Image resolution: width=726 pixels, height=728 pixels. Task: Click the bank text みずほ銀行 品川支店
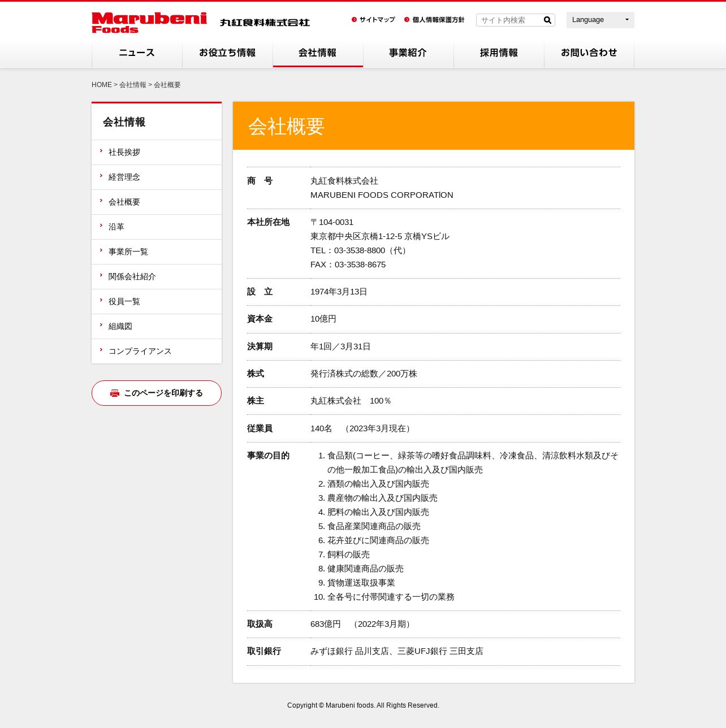click(x=349, y=651)
